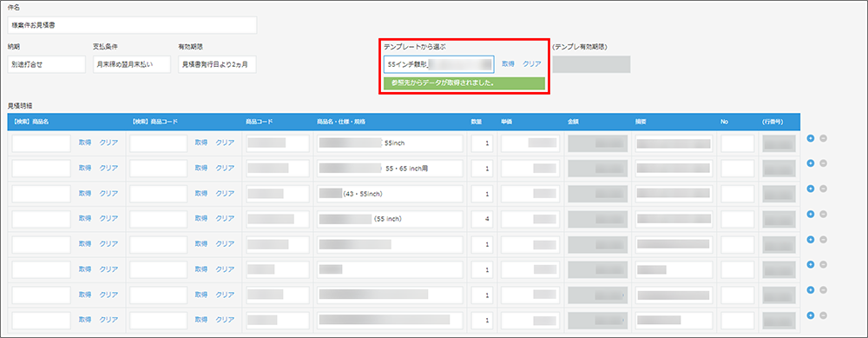The height and width of the screenshot is (338, 868).
Task: Click the quantity field in the 55inch row
Action: pos(482,143)
